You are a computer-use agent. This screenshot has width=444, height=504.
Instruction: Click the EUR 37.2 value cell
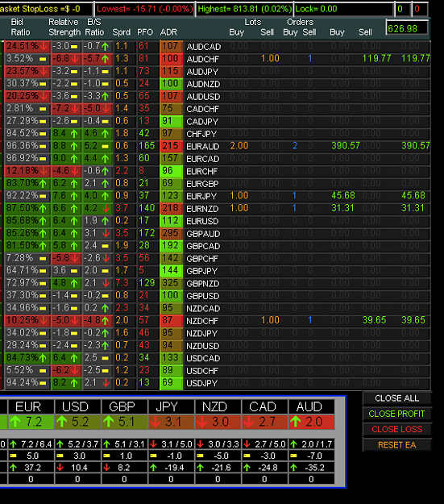[31, 468]
